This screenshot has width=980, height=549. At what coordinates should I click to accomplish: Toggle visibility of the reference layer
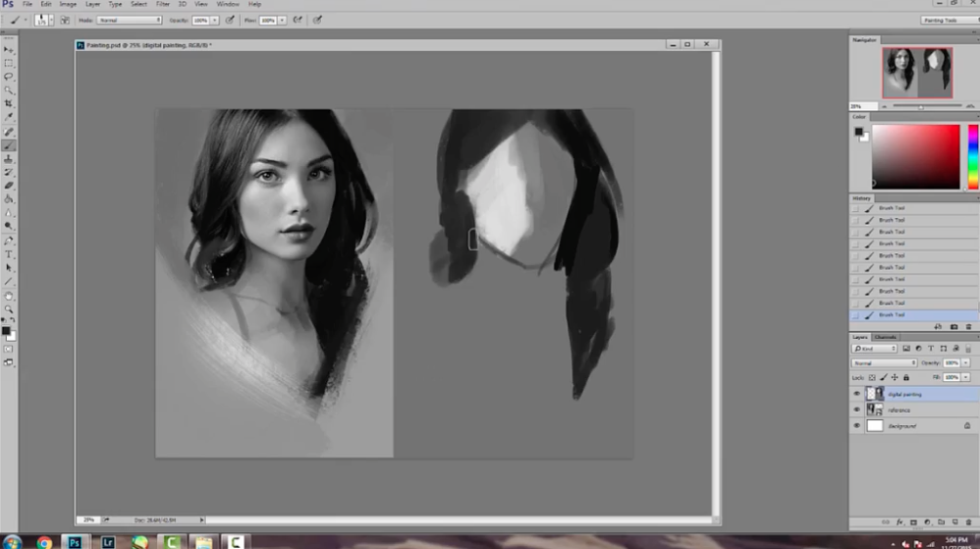point(856,410)
